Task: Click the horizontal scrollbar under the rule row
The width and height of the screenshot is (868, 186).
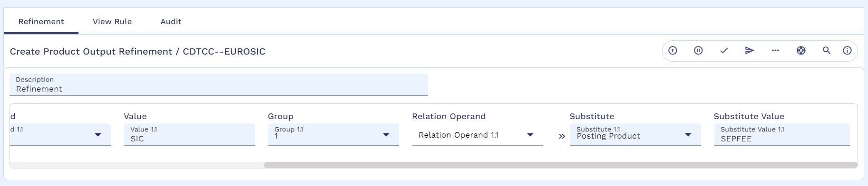Action: (560, 165)
